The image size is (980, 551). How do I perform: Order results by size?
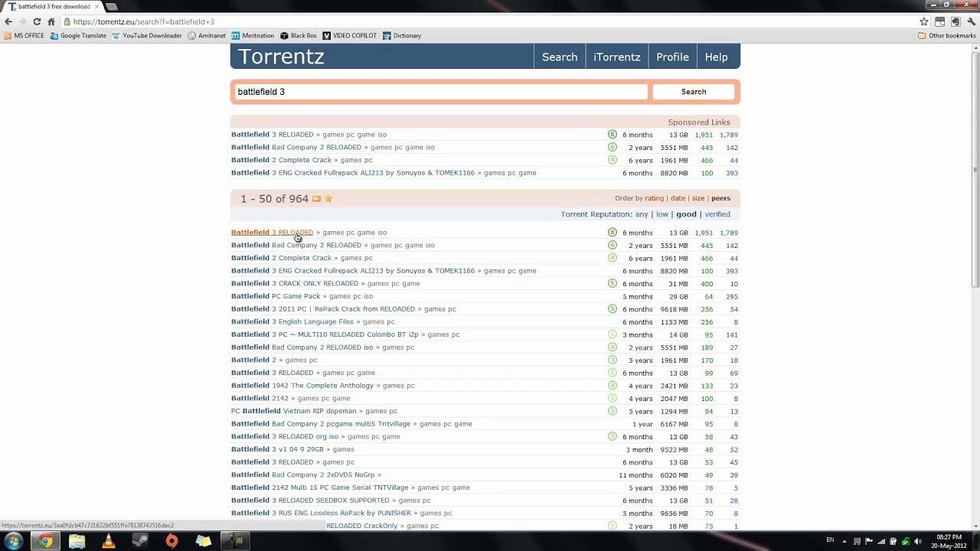coord(698,198)
